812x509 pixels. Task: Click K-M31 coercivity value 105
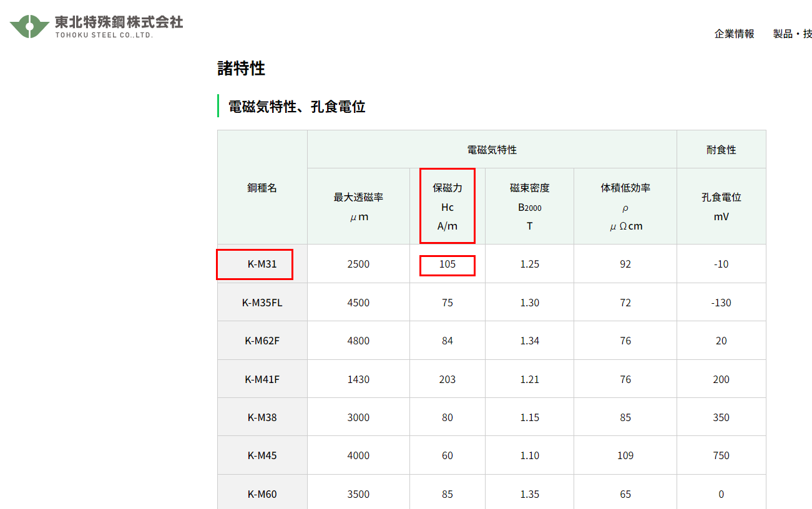(448, 264)
